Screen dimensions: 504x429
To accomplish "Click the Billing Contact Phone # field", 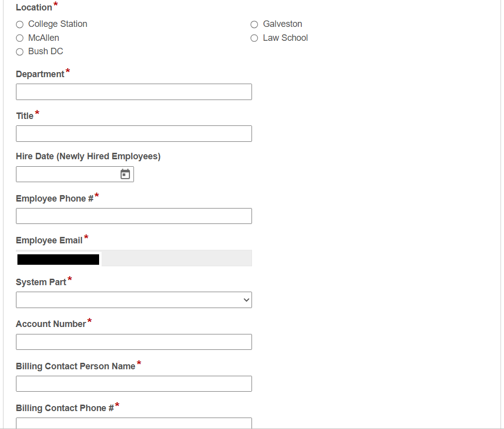I will click(x=133, y=424).
